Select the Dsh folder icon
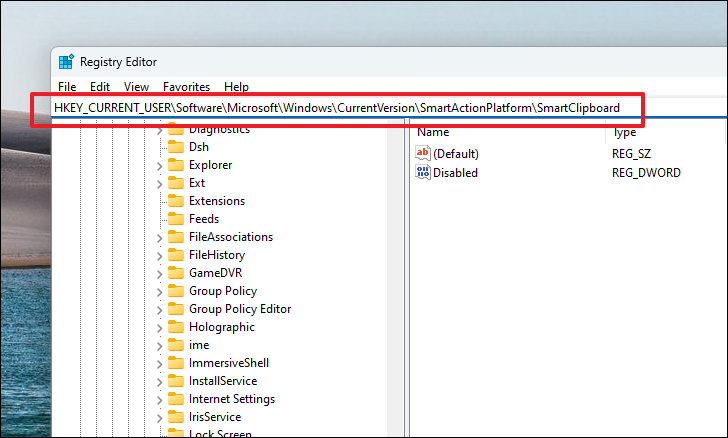 176,147
